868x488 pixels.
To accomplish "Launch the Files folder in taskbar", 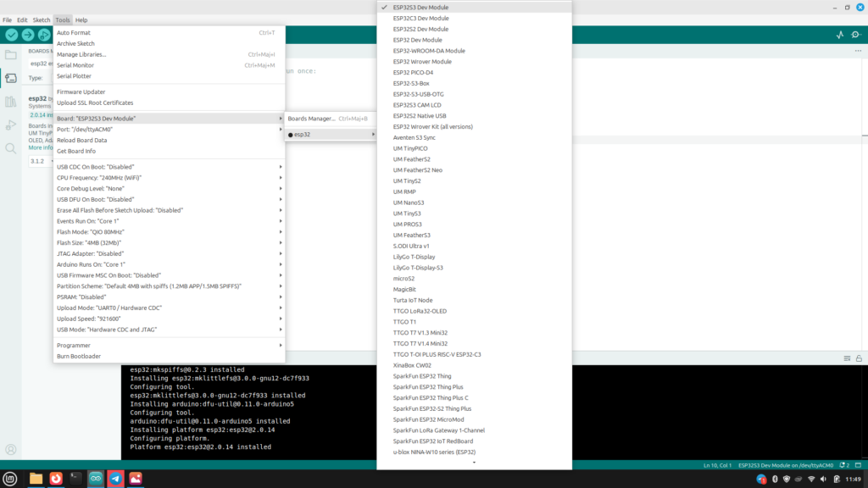I will [x=36, y=479].
